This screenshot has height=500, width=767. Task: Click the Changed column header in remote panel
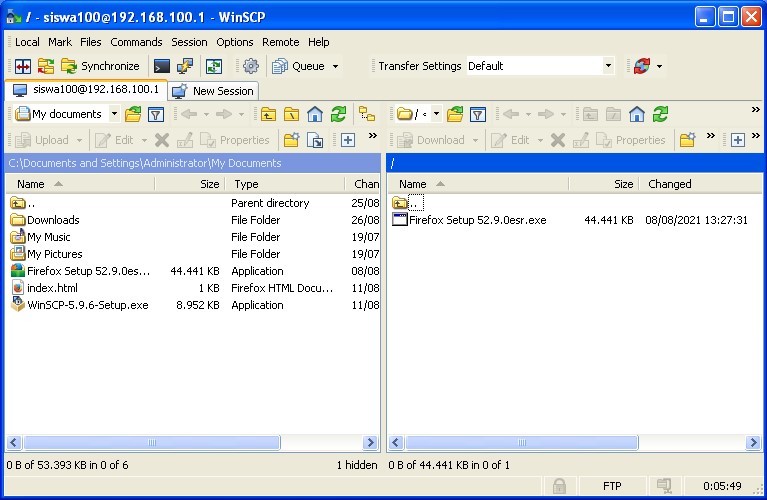tap(669, 184)
